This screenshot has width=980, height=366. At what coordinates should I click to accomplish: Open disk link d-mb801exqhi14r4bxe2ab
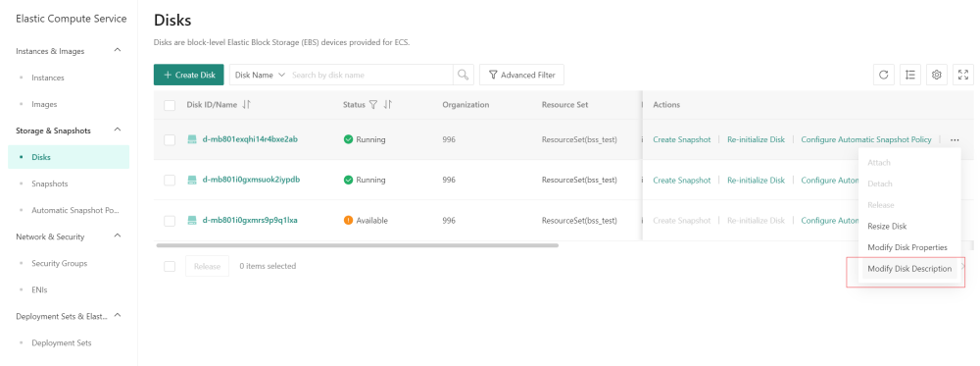tap(250, 139)
